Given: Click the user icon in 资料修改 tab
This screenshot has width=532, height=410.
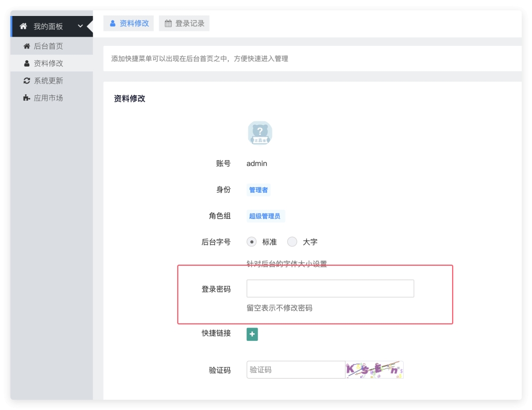Looking at the screenshot, I should pyautogui.click(x=113, y=23).
